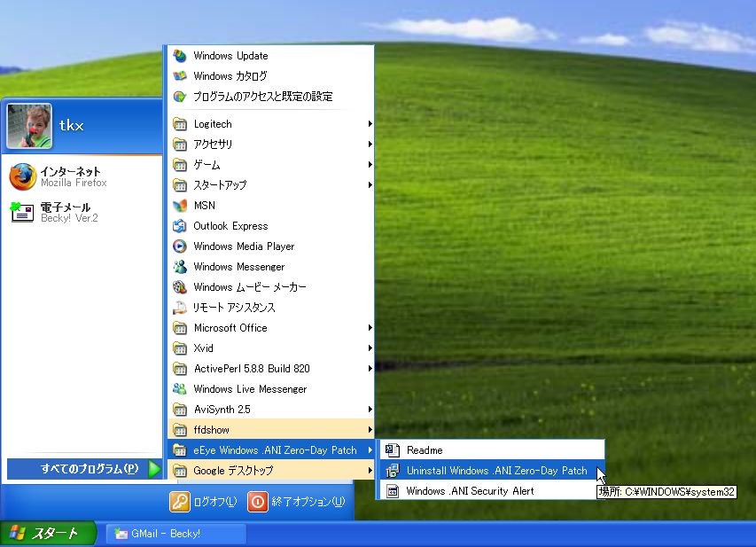The image size is (756, 547).
Task: Expand the ゲーム submenu arrow
Action: (x=370, y=165)
